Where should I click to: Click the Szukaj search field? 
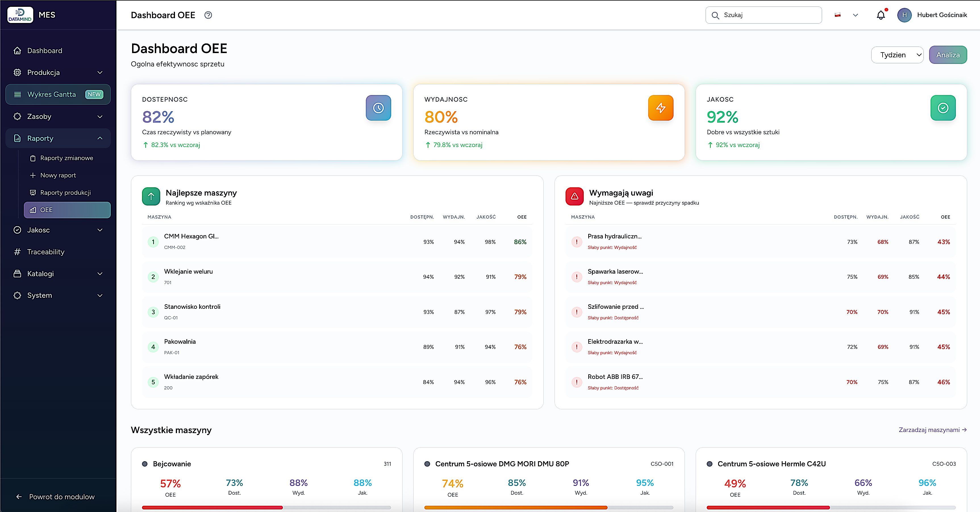click(764, 15)
